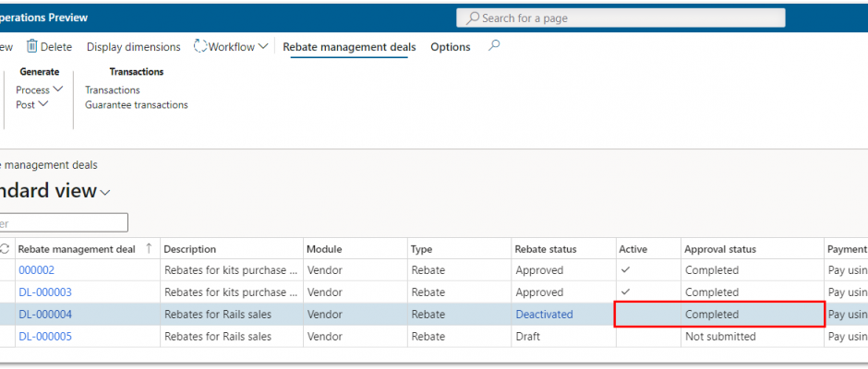
Task: Open the Standard view selector chevron
Action: click(105, 193)
